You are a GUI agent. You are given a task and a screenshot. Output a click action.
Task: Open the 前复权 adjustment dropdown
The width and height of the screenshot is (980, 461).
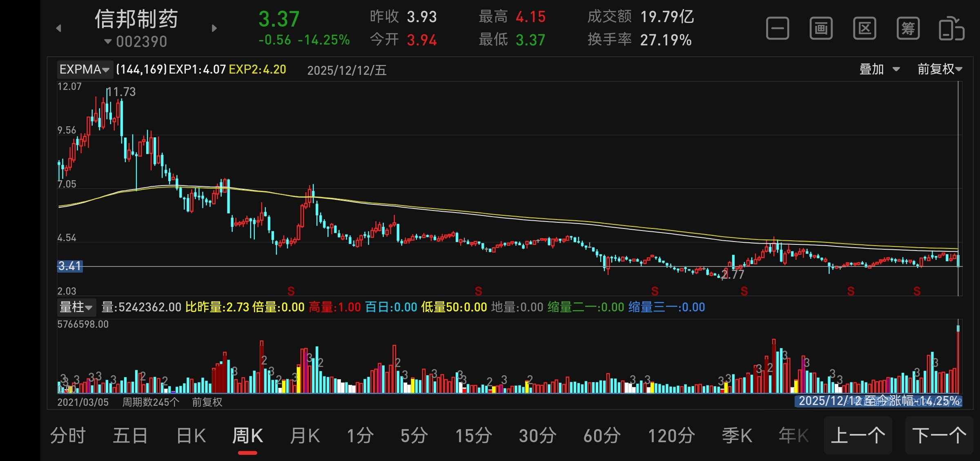940,69
